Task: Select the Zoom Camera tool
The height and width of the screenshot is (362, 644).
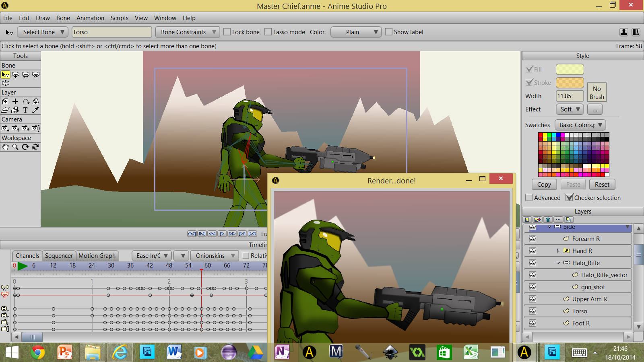Action: [x=15, y=128]
